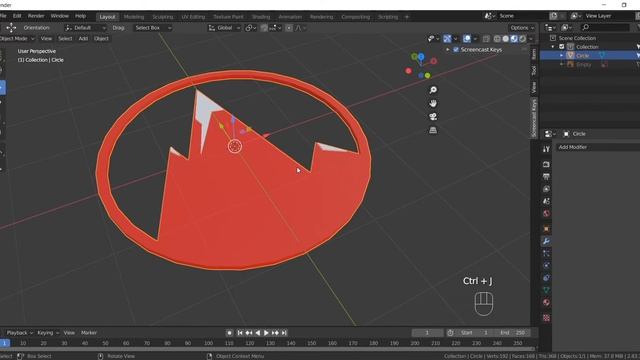Image resolution: width=640 pixels, height=360 pixels.
Task: Switch perspective/orthographic with grid icon
Action: (433, 130)
